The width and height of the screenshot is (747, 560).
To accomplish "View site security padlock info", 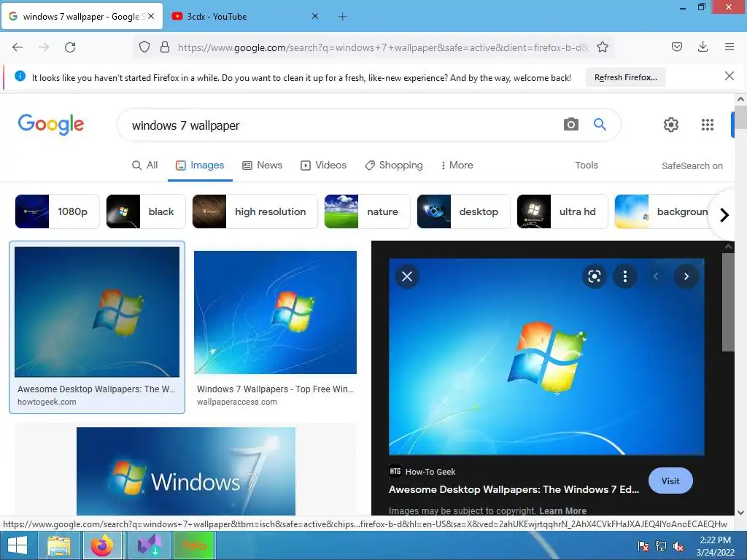I will click(165, 47).
